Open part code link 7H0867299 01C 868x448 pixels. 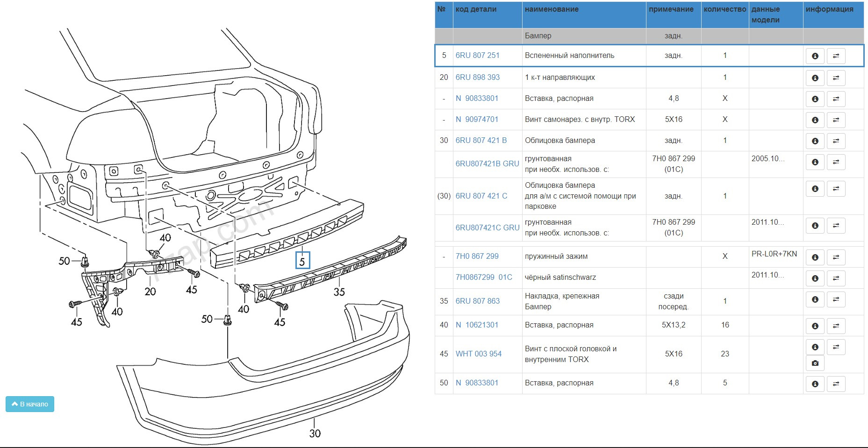pyautogui.click(x=484, y=277)
